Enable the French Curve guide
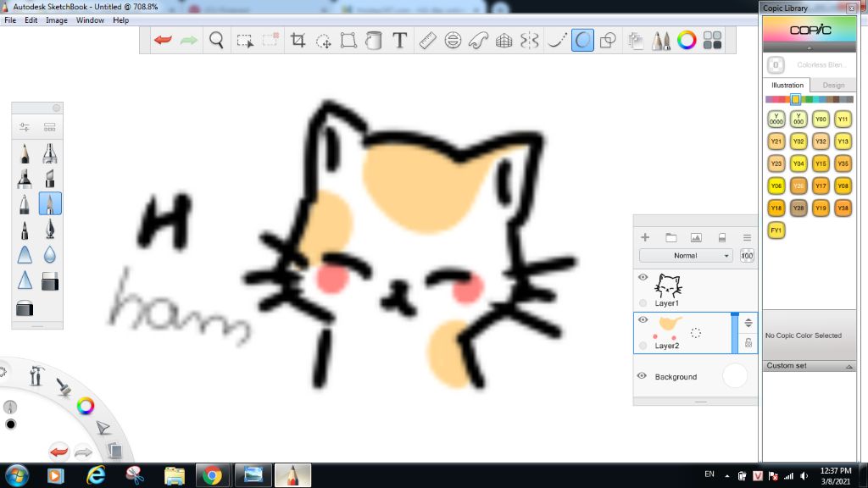This screenshot has height=488, width=868. click(478, 41)
